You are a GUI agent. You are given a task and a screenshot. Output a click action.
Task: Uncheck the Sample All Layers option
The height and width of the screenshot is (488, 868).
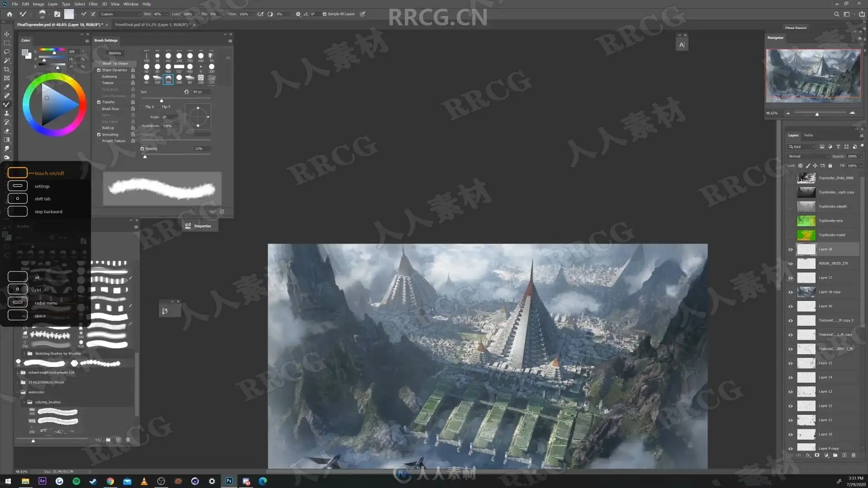(x=325, y=14)
